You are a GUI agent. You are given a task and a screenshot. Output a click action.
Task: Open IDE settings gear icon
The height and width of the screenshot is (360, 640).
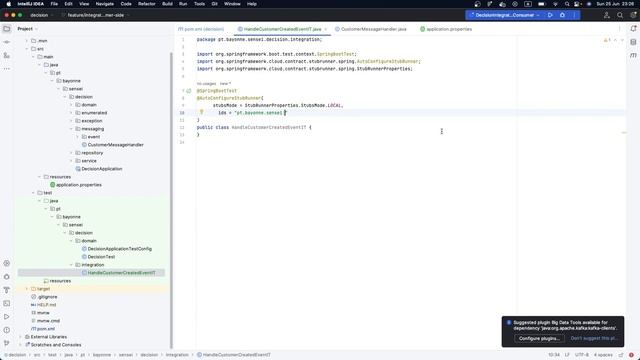click(x=633, y=15)
